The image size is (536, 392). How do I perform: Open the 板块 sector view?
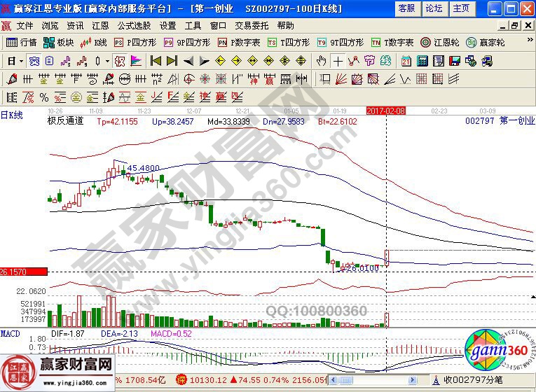tap(59, 42)
